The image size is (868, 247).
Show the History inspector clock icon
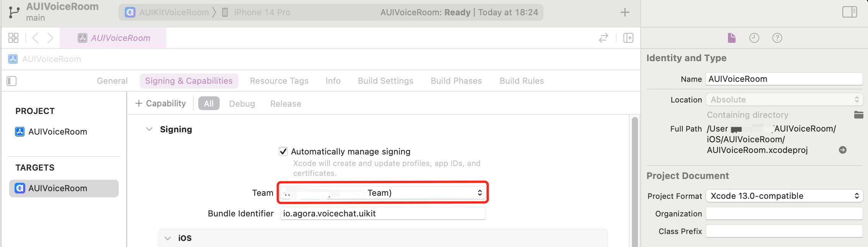(754, 38)
